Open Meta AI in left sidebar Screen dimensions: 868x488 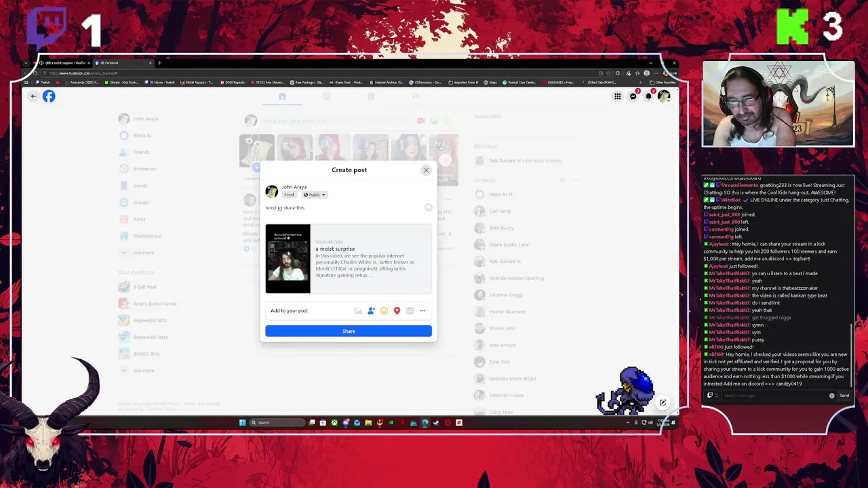pos(135,136)
